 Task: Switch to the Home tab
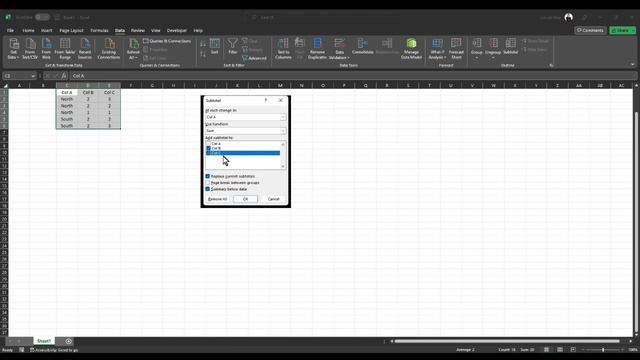point(28,31)
